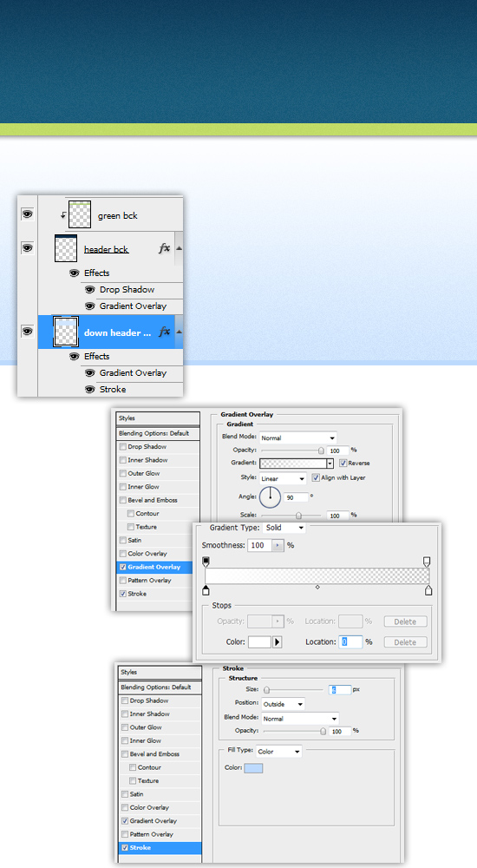Select the green bck layer thumbnail

coord(80,214)
